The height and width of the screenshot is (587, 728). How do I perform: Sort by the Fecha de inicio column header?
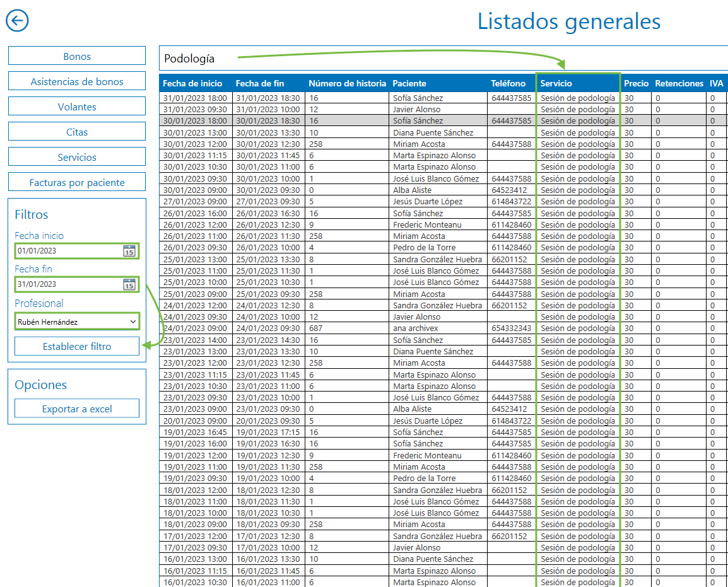[192, 83]
